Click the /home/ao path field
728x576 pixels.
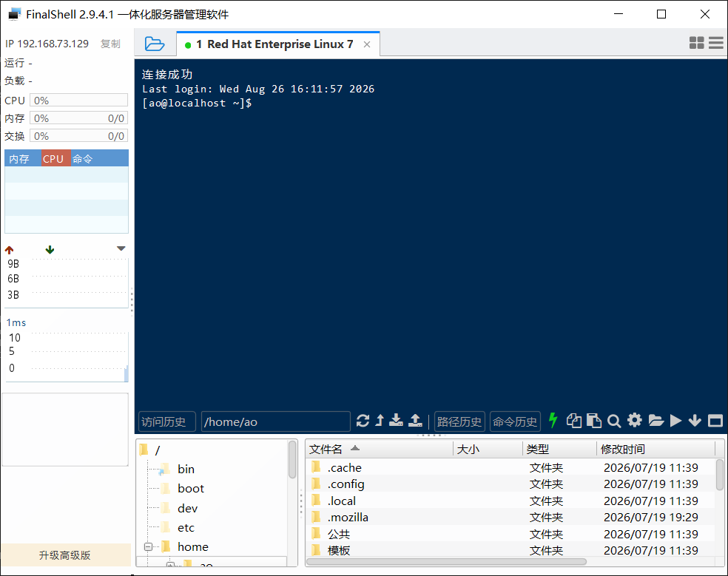tap(276, 421)
